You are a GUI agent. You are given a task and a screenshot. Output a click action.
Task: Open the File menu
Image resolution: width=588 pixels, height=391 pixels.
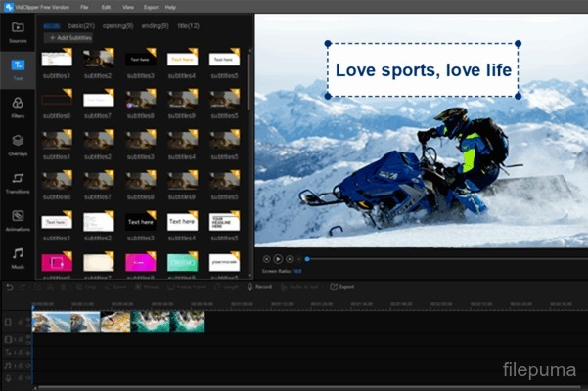coord(86,6)
